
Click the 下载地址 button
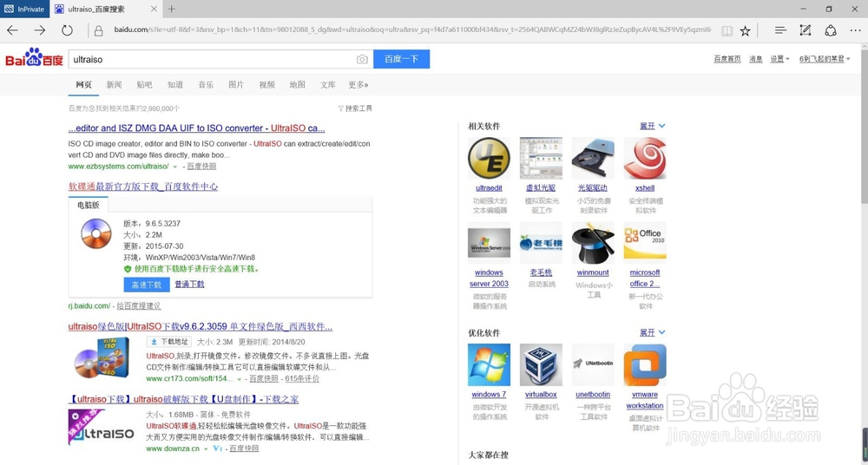coord(169,342)
